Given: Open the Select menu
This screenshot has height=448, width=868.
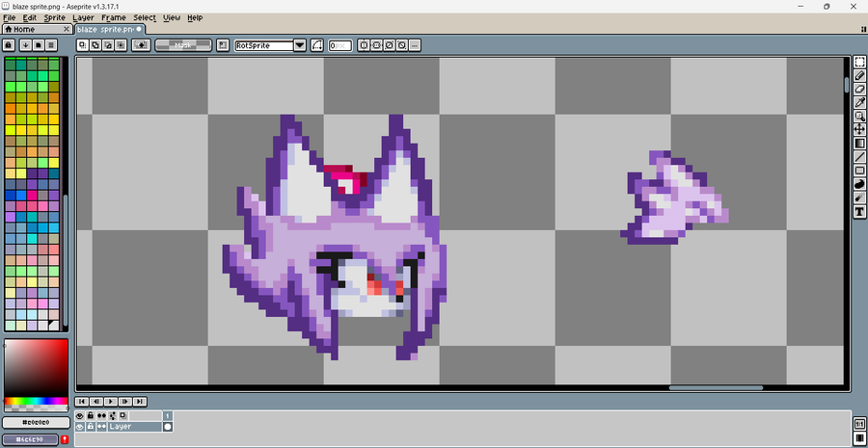Looking at the screenshot, I should tap(145, 17).
